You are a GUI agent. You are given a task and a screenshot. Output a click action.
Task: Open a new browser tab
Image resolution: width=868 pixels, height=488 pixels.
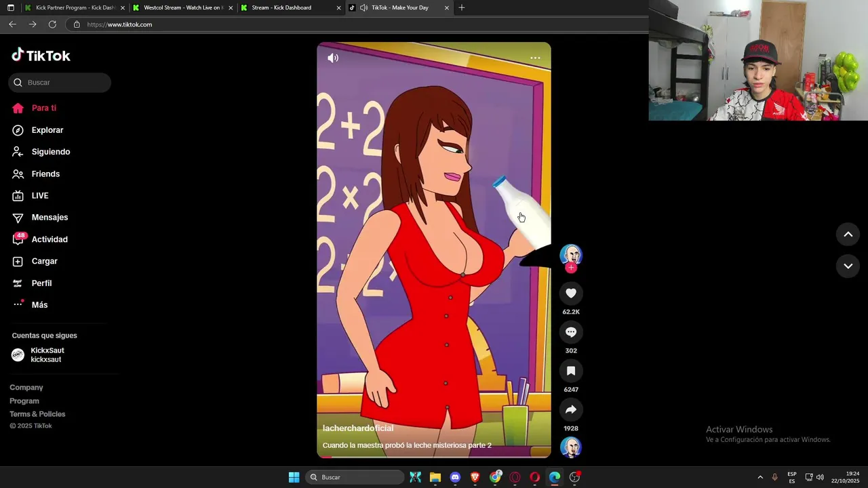point(462,8)
